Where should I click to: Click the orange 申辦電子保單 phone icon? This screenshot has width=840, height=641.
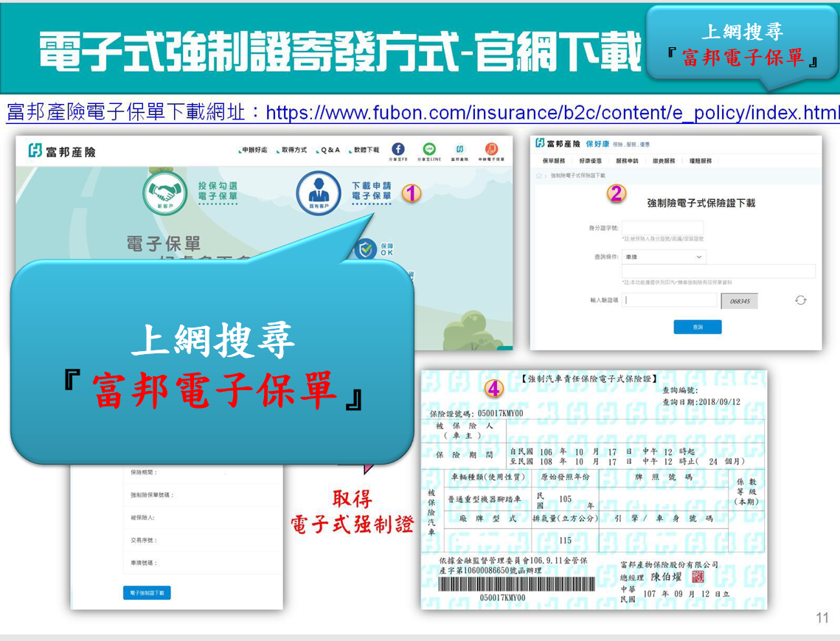491,149
